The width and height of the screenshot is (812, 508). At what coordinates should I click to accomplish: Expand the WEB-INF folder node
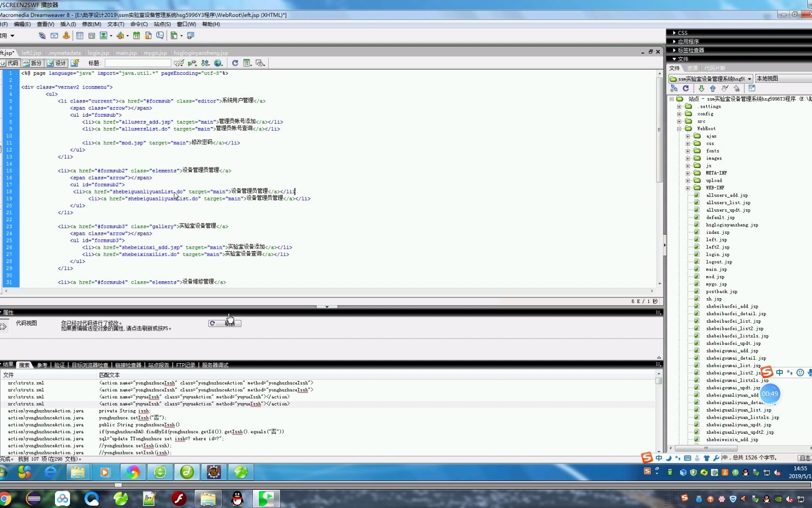(688, 188)
